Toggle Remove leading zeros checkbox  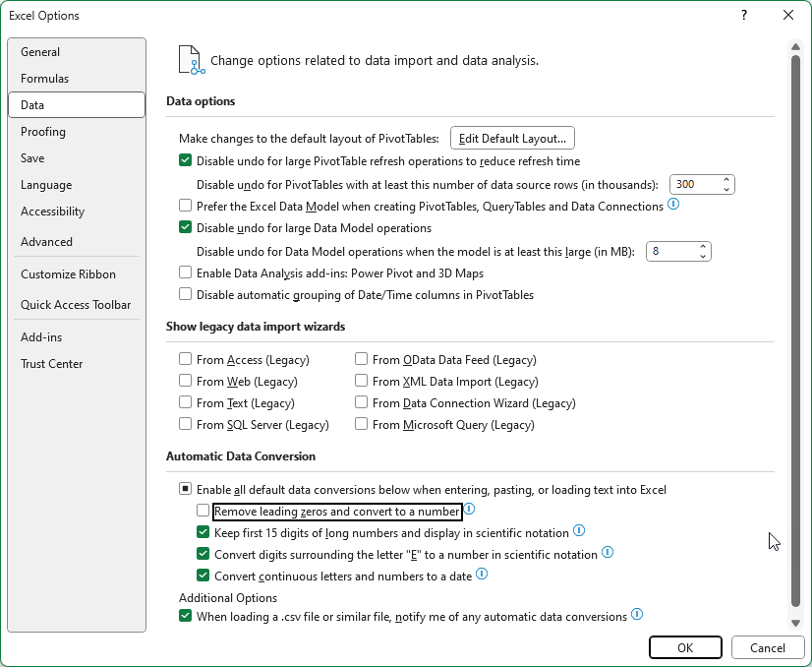point(203,511)
